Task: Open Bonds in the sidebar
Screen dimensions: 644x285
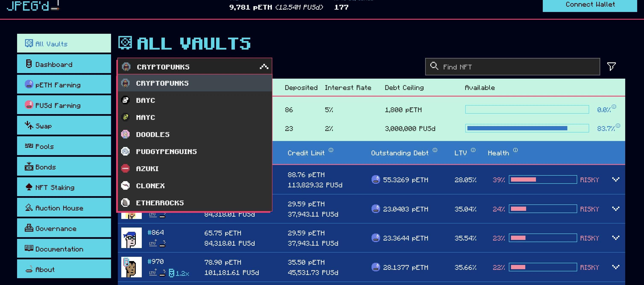Action: [x=64, y=167]
